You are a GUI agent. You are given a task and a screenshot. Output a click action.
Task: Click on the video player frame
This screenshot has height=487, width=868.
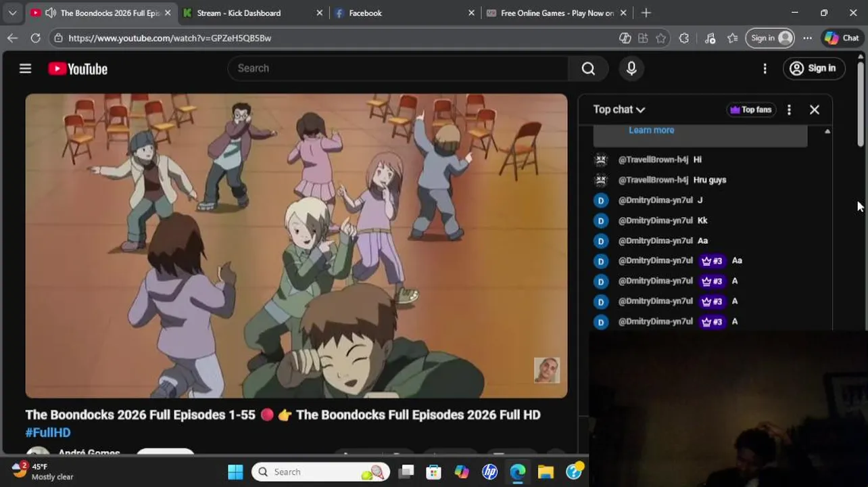[x=296, y=246]
